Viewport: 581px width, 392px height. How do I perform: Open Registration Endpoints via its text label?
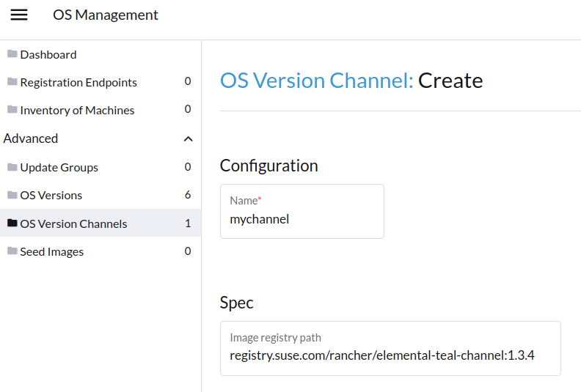[x=78, y=82]
